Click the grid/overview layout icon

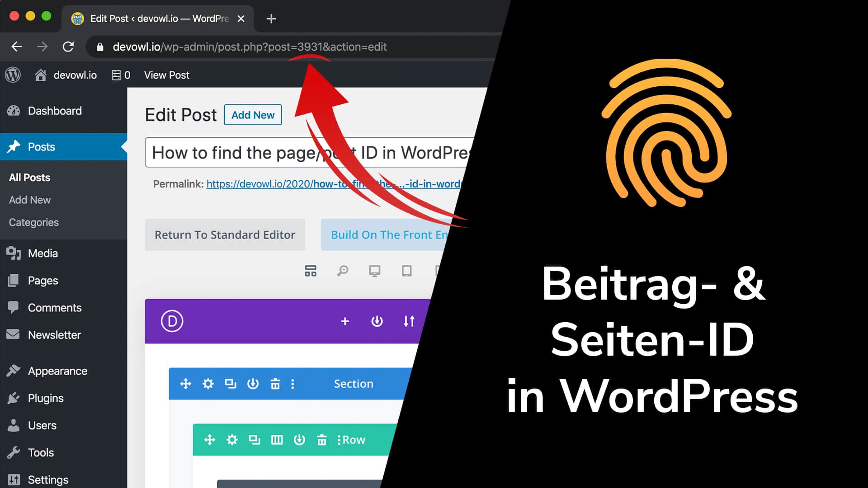tap(310, 271)
